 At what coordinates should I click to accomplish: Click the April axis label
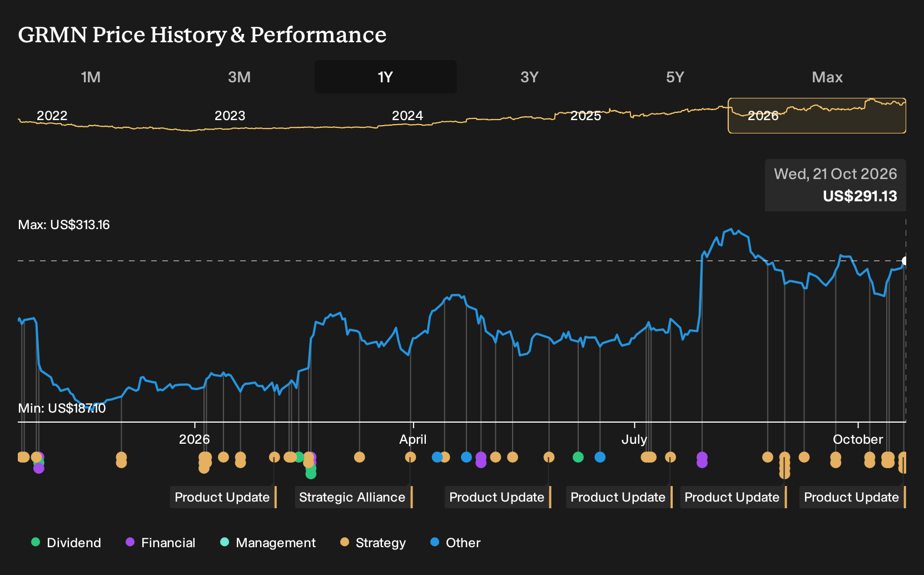click(x=413, y=439)
